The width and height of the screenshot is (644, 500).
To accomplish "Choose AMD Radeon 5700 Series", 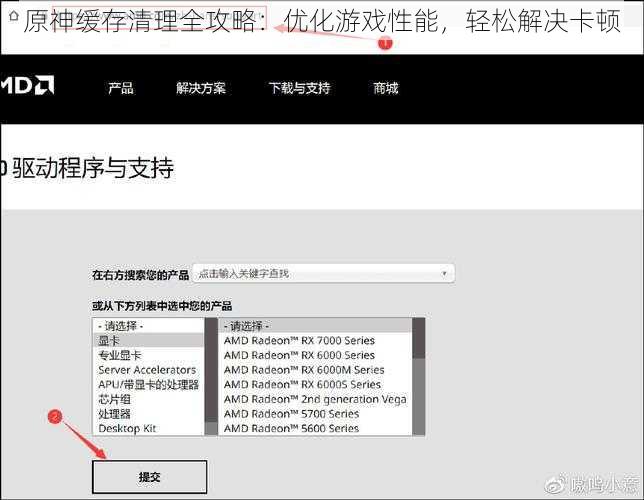I will (315, 414).
